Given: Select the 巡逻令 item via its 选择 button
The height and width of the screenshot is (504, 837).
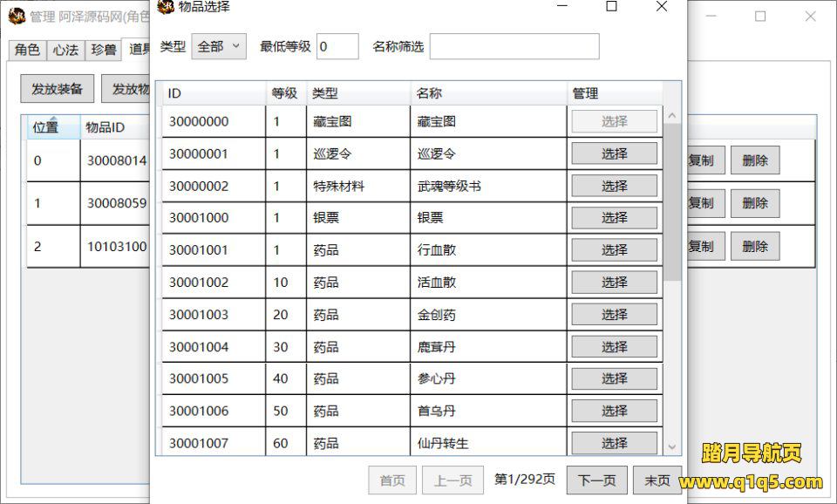Looking at the screenshot, I should point(614,153).
